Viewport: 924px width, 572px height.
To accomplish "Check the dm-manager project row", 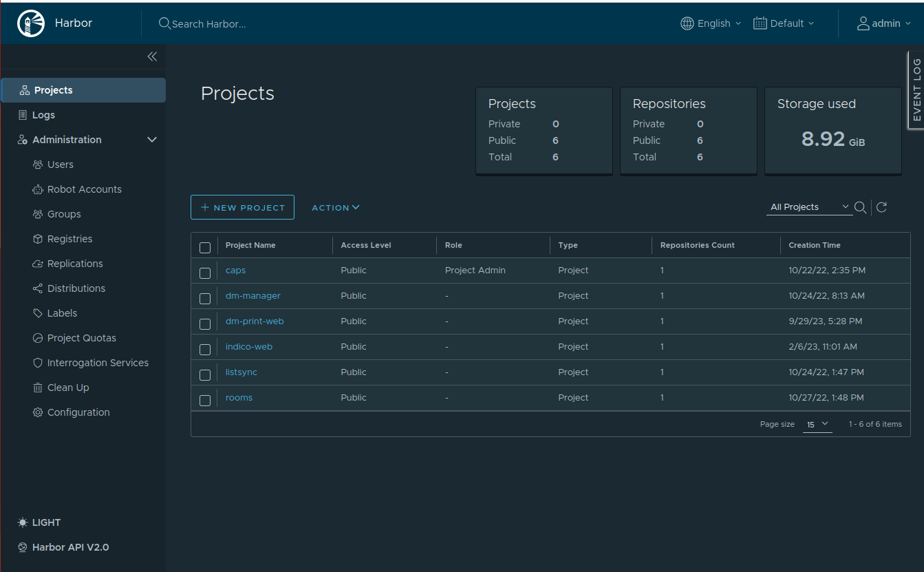I will [205, 299].
